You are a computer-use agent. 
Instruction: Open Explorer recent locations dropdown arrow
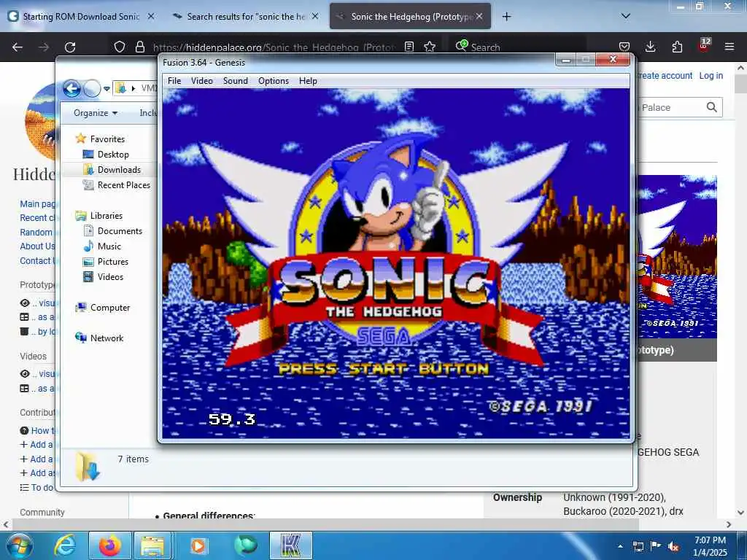(107, 88)
